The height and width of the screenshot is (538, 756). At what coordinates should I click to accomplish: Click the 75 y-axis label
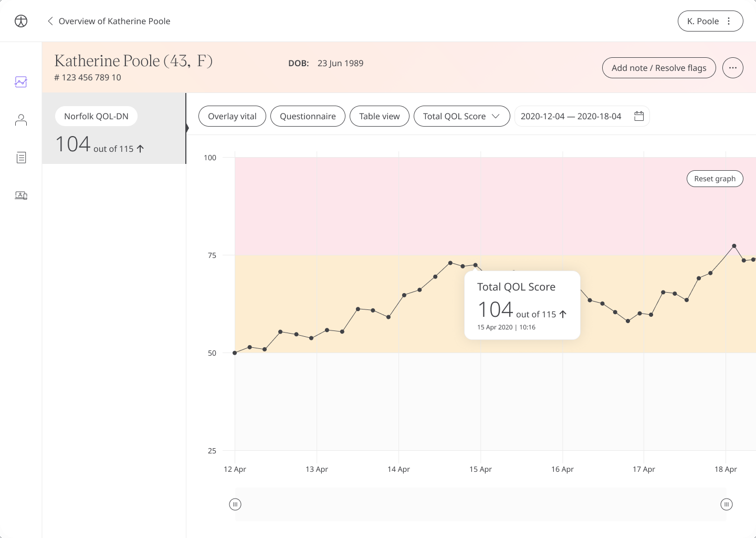[212, 255]
